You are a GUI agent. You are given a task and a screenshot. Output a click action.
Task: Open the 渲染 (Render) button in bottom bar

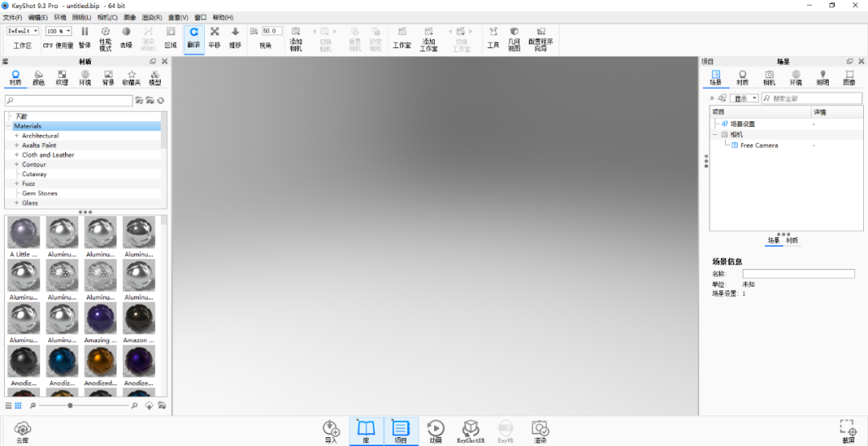point(540,431)
